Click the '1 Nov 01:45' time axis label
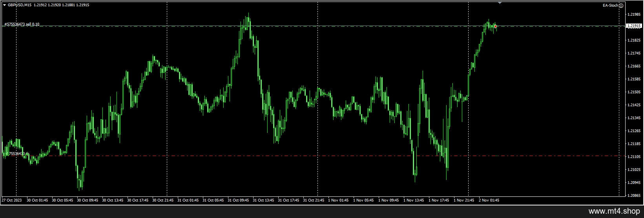 338,200
